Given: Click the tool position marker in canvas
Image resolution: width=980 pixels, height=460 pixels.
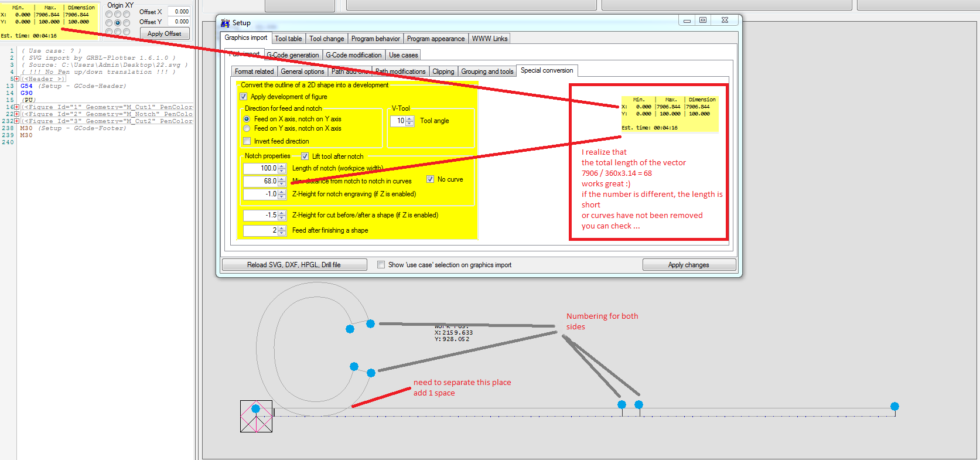Looking at the screenshot, I should click(256, 409).
